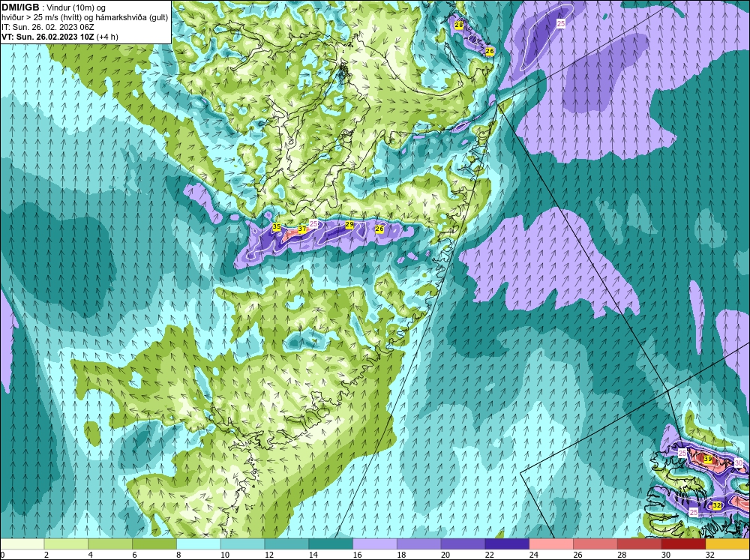This screenshot has width=750, height=560.
Task: Click the yellow 28 gust label on the map
Action: click(459, 25)
